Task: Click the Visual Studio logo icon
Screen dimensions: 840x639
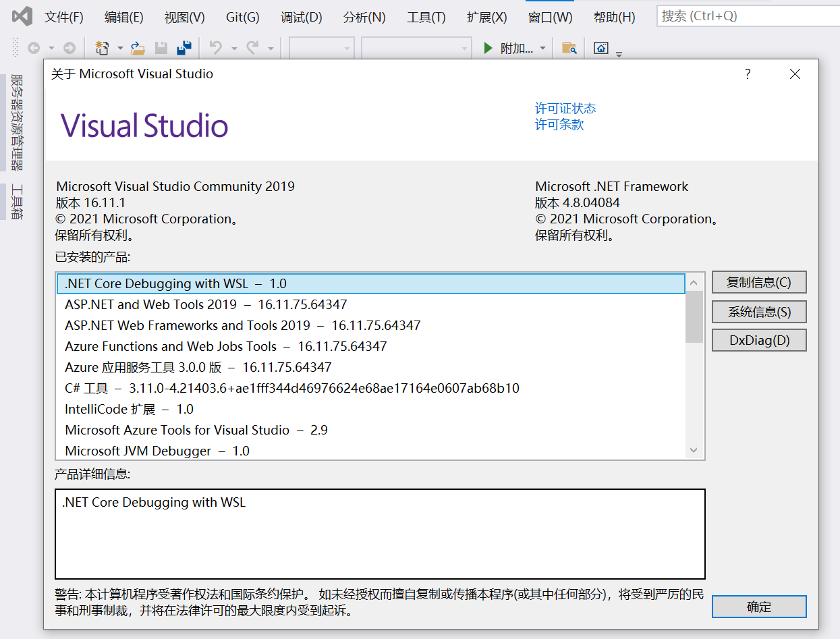Action: pos(22,16)
